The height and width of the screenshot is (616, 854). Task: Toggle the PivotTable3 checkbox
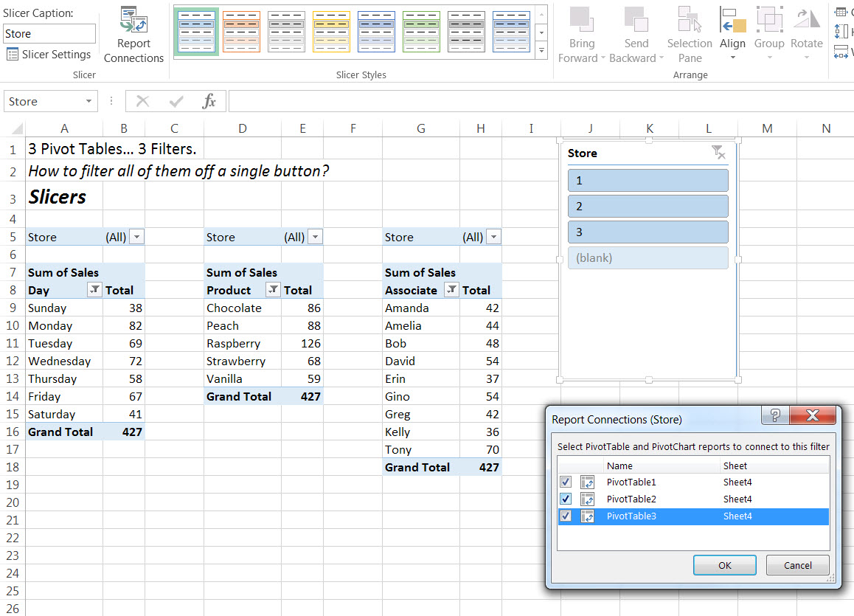566,516
